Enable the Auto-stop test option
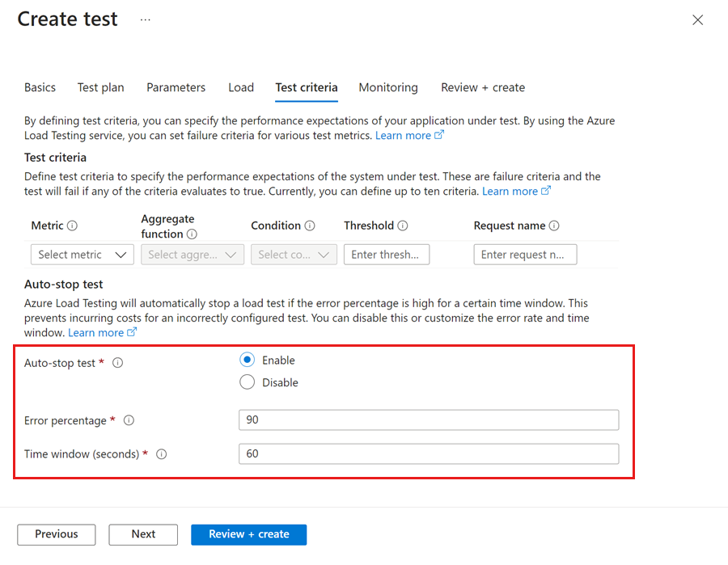The image size is (728, 565). [247, 360]
